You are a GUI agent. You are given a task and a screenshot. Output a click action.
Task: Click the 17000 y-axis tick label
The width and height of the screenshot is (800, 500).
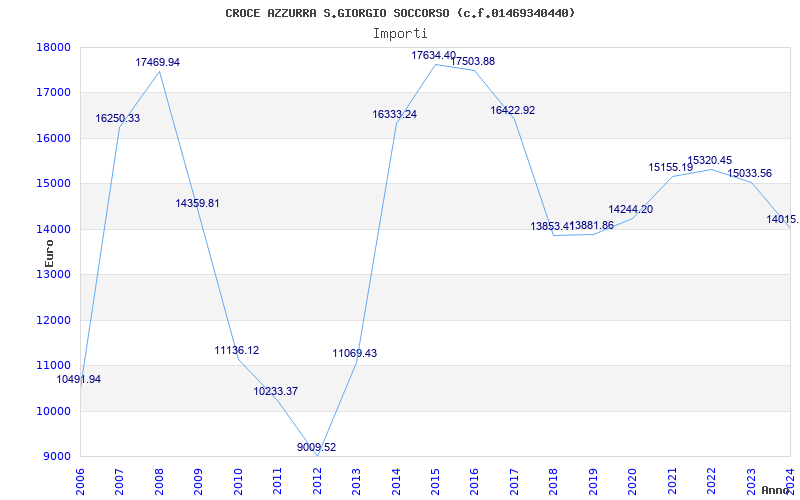coord(53,93)
